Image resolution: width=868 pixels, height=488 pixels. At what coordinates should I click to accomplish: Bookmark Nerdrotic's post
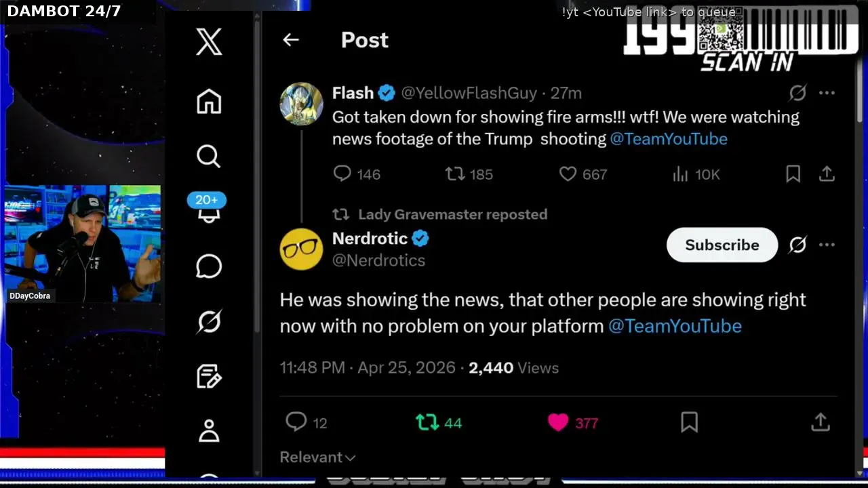(689, 423)
